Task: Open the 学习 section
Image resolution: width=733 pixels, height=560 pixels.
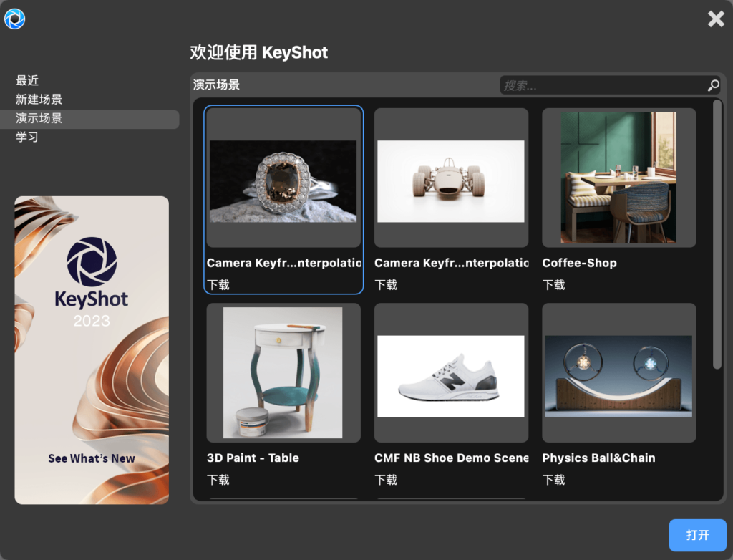Action: point(27,137)
